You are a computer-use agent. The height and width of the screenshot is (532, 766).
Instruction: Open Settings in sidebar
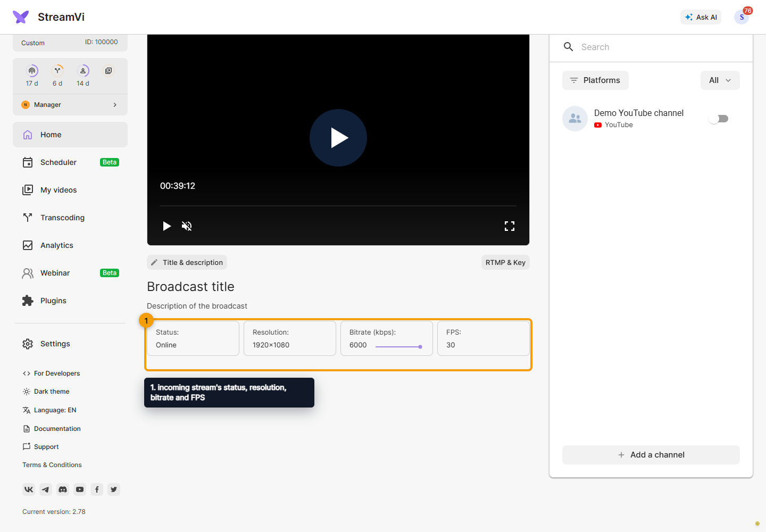coord(70,344)
